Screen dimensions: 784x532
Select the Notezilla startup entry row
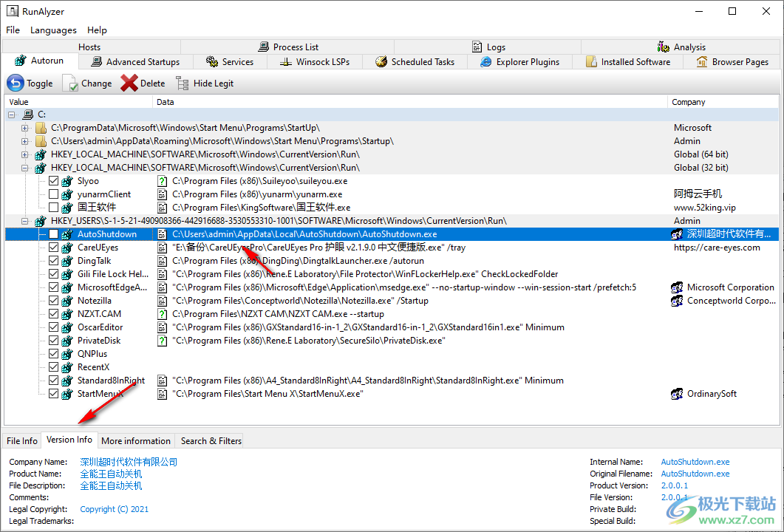click(95, 301)
